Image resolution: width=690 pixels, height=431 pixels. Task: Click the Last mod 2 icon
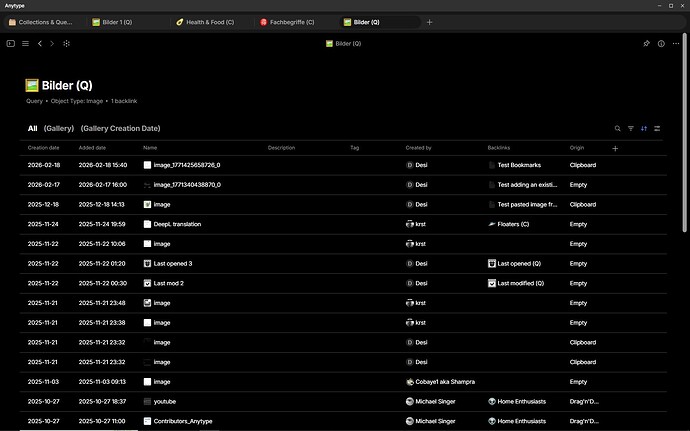147,283
